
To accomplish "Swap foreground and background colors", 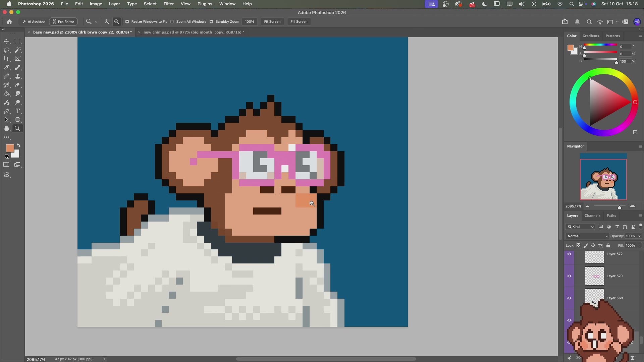I will click(x=19, y=145).
